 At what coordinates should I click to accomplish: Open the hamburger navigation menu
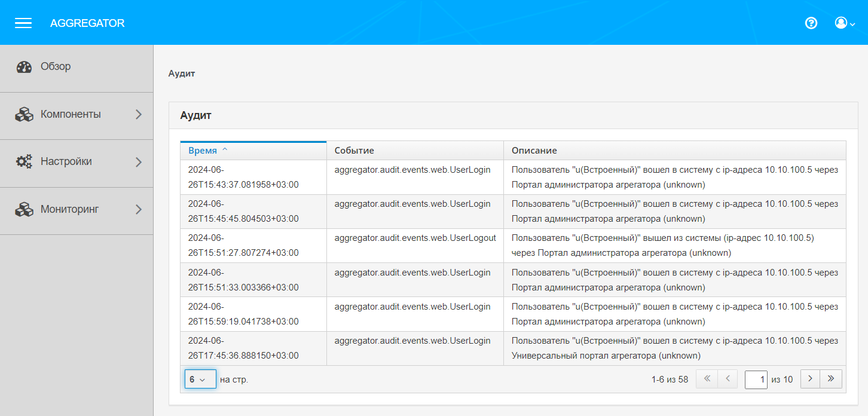click(x=23, y=23)
